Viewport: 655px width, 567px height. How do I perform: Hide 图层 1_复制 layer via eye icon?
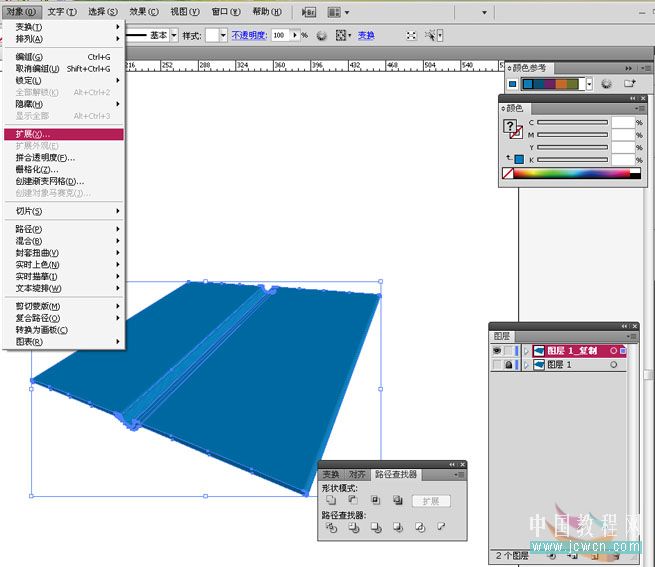click(x=497, y=351)
